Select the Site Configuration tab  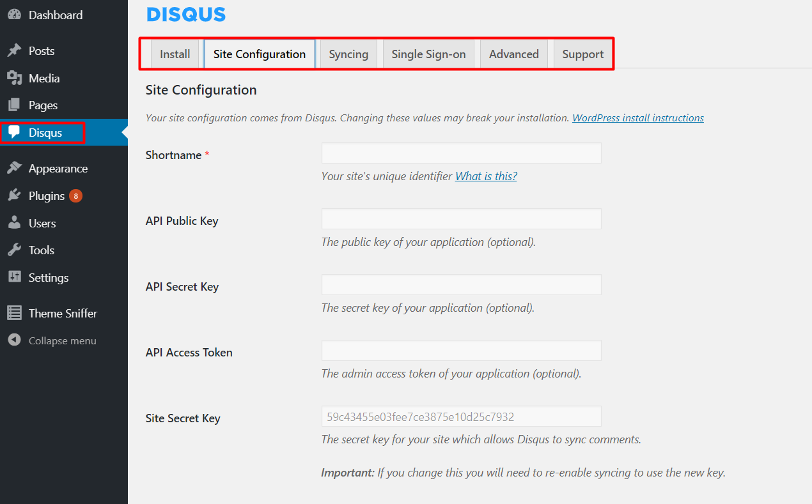pyautogui.click(x=260, y=54)
